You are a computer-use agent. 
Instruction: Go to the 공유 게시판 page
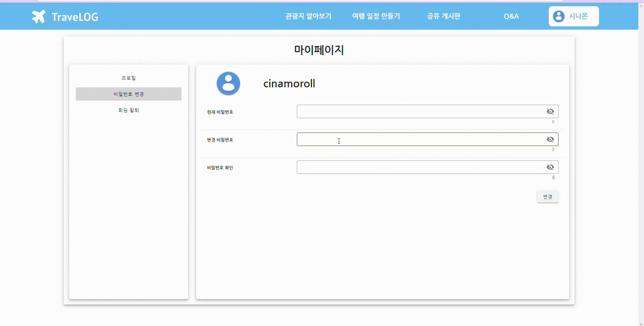[444, 16]
